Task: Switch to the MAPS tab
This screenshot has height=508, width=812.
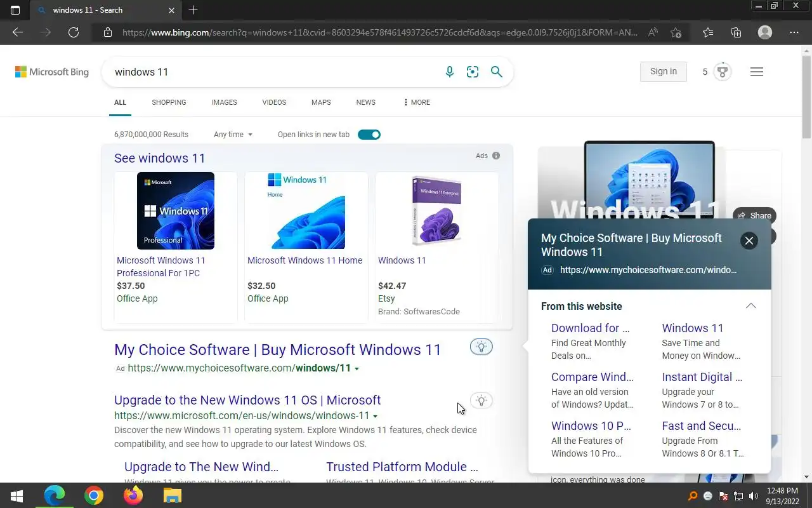Action: pos(321,102)
